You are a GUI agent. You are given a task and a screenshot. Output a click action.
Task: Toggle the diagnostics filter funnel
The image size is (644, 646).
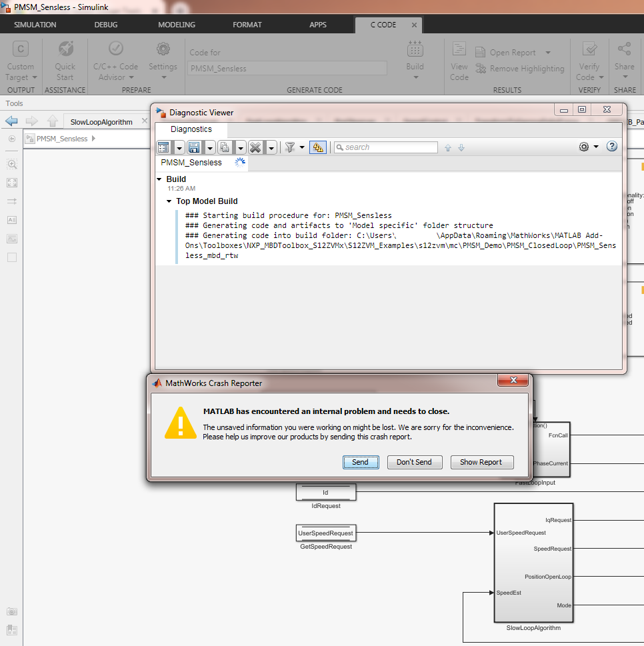(x=291, y=147)
